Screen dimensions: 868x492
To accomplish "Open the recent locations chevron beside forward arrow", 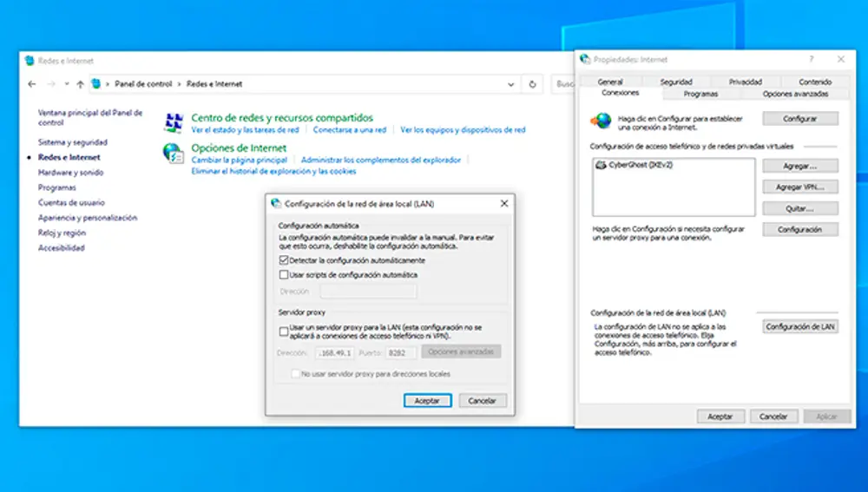I will (x=67, y=84).
